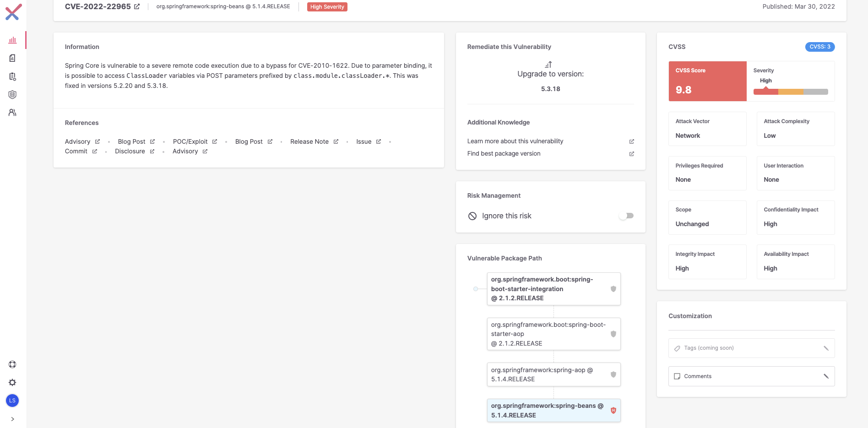Open the dashboard bar chart sidebar icon

coord(12,40)
